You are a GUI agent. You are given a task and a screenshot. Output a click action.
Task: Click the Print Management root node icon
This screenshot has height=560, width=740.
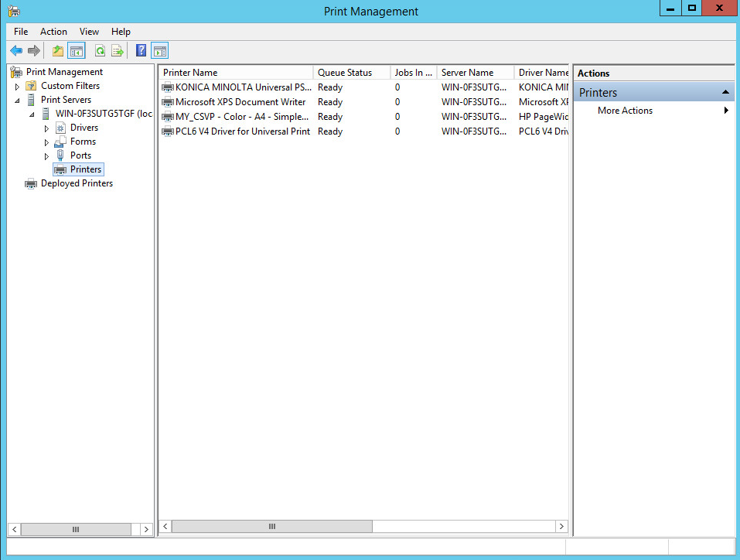pyautogui.click(x=16, y=72)
